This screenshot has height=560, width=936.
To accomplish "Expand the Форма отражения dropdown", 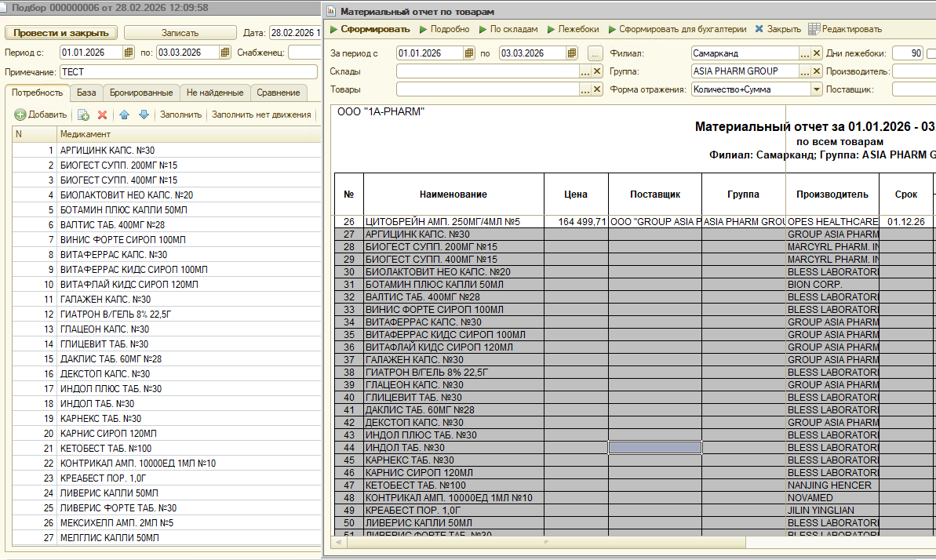I will pyautogui.click(x=817, y=89).
